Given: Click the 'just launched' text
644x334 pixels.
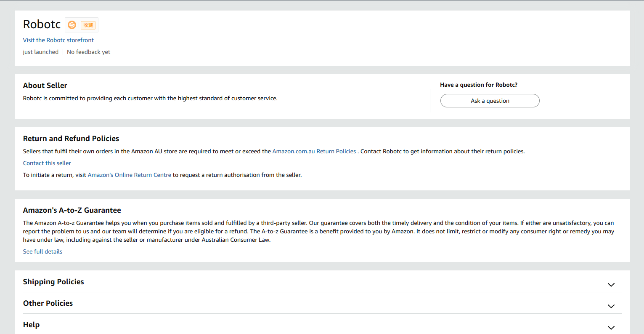Looking at the screenshot, I should (x=41, y=52).
